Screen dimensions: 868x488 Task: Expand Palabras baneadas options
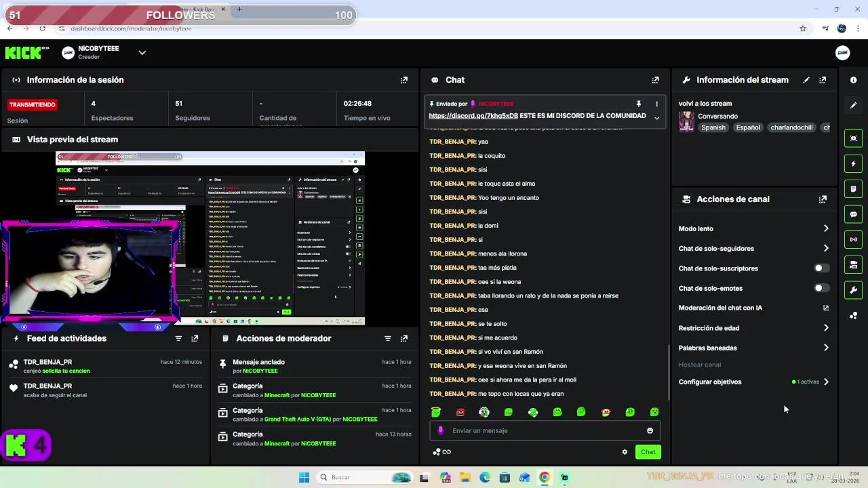pos(826,348)
